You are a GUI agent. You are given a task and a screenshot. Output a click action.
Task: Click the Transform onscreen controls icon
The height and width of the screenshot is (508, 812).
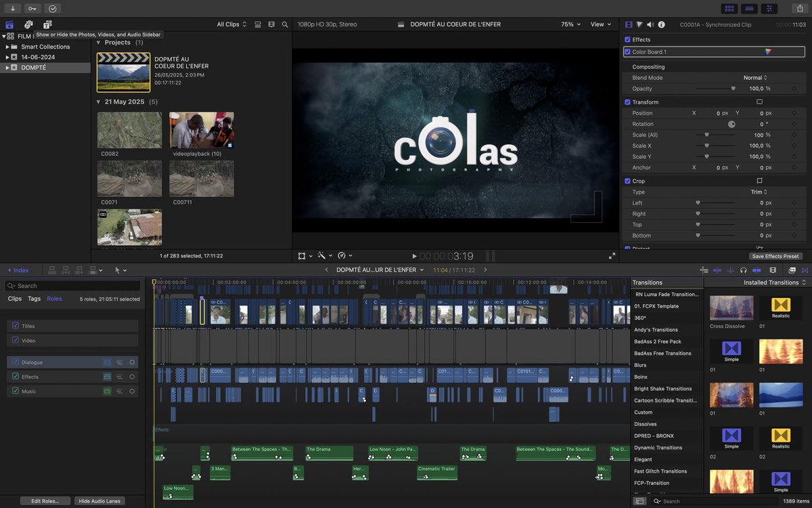tap(759, 102)
